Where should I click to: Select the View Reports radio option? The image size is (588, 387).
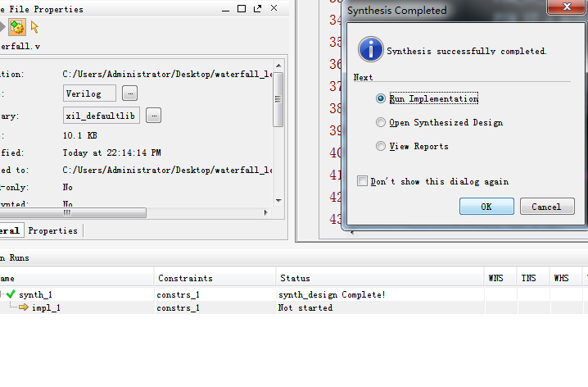381,146
